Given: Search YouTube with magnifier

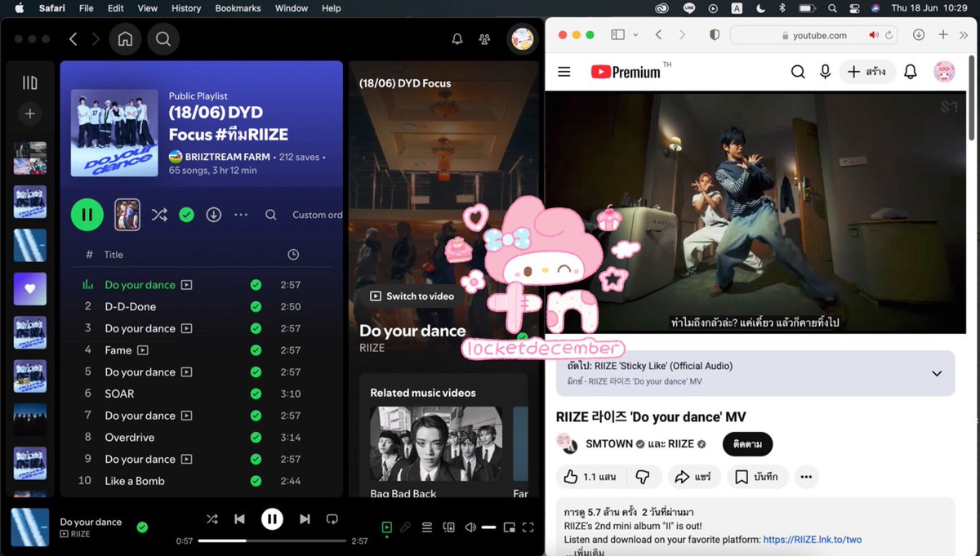Looking at the screenshot, I should (798, 72).
